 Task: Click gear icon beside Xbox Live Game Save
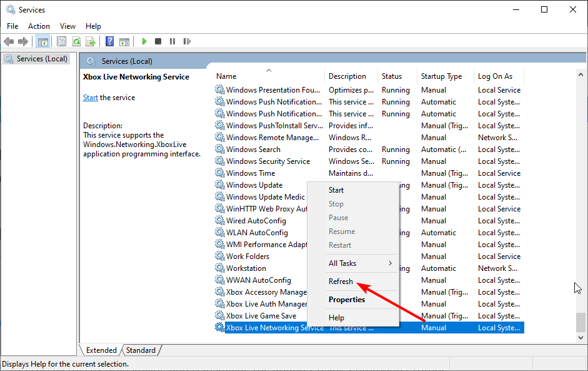point(220,315)
